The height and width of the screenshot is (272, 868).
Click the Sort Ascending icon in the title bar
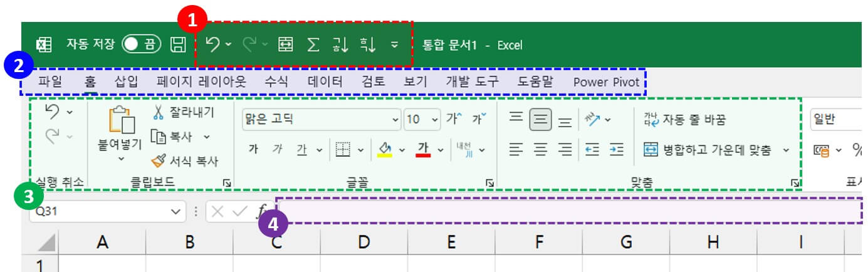[x=340, y=44]
